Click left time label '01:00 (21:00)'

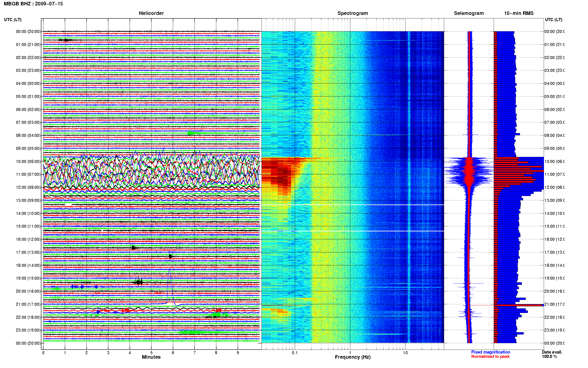(28, 44)
